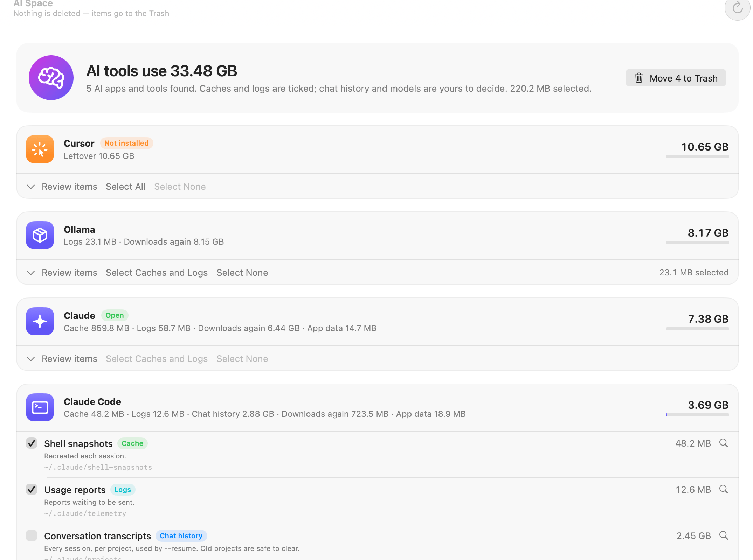Click the ~/.claude/telemetry path

pos(85,513)
